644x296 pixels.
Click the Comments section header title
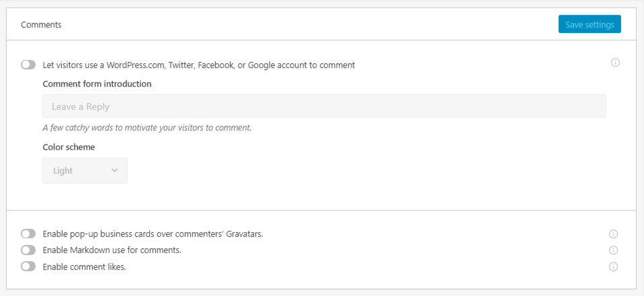pyautogui.click(x=41, y=25)
